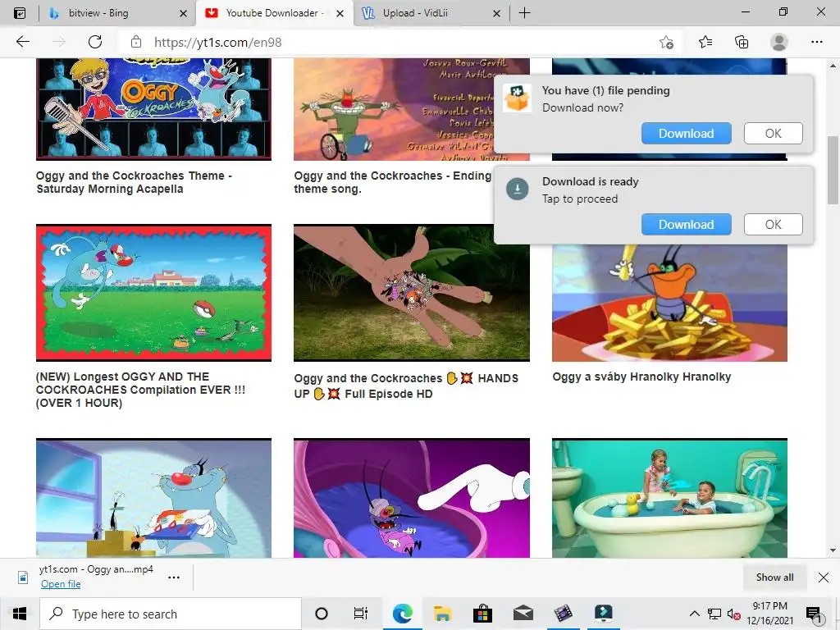This screenshot has width=840, height=630.
Task: Open network status tray icon
Action: (714, 614)
